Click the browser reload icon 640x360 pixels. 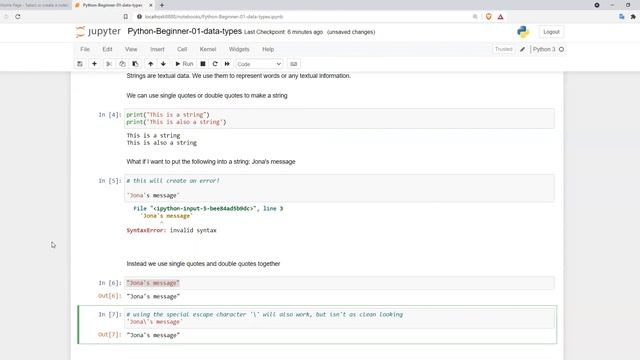coord(18,17)
